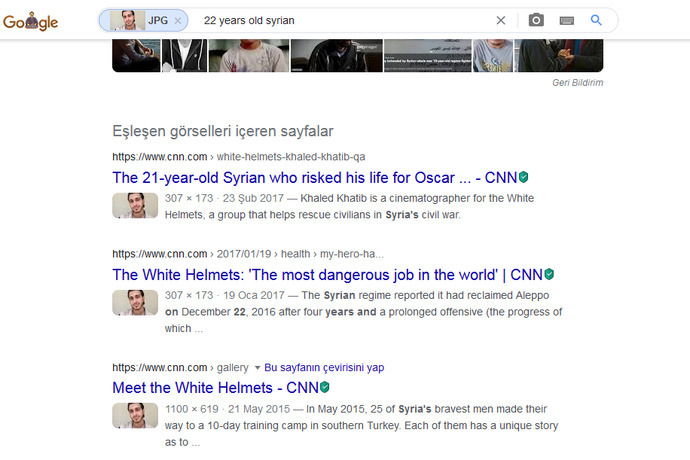Click 'Eşleşen görselleri içeren sayfalar' heading
This screenshot has height=460, width=690.
point(223,131)
